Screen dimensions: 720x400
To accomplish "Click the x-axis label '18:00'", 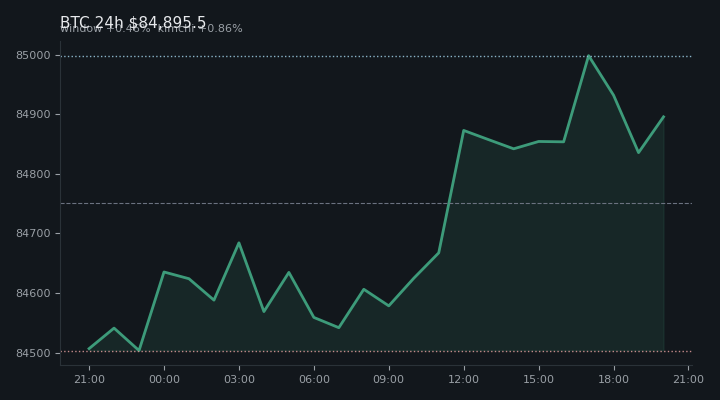I will pyautogui.click(x=613, y=379).
